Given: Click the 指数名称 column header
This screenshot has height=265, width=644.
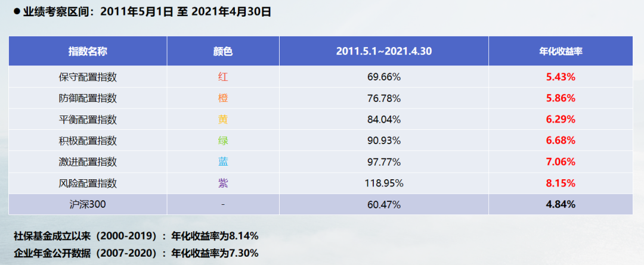Looking at the screenshot, I should point(88,51).
